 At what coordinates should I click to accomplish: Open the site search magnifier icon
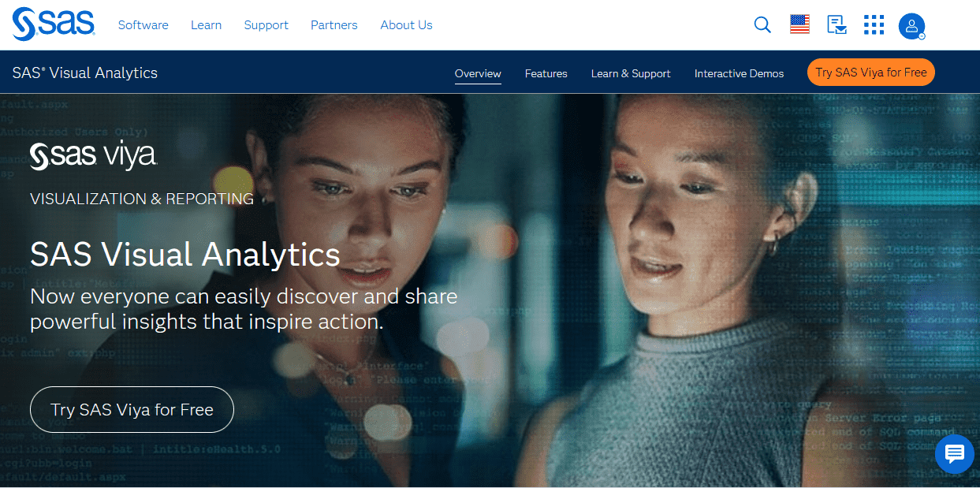tap(762, 25)
